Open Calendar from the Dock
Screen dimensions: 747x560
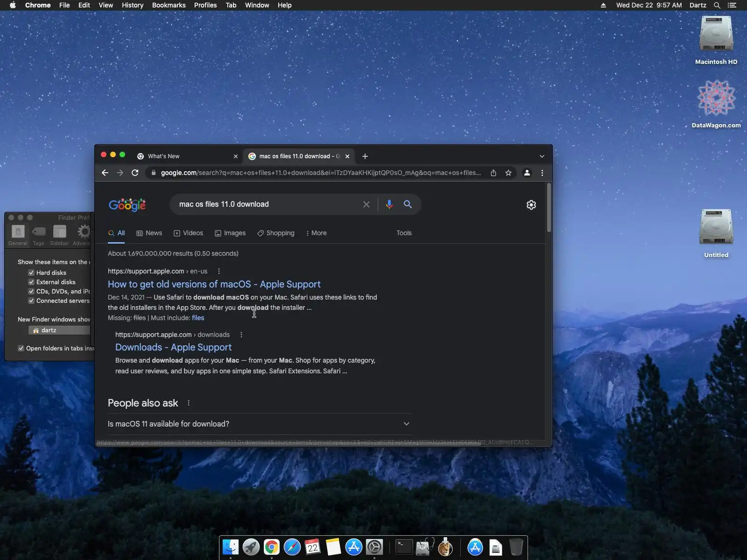313,547
